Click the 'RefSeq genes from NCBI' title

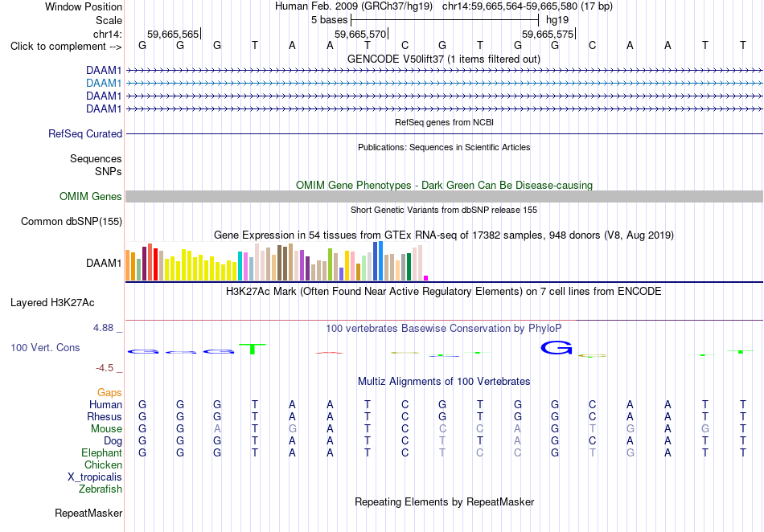[x=444, y=123]
